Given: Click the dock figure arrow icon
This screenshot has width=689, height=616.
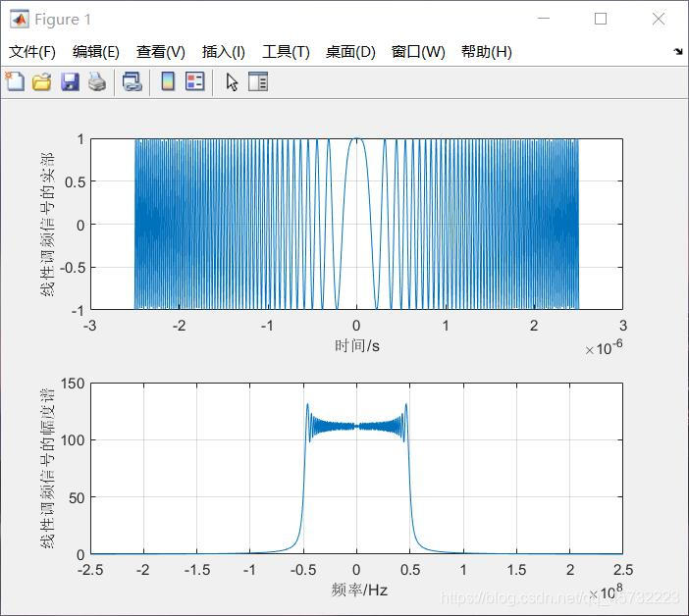Looking at the screenshot, I should point(678,51).
